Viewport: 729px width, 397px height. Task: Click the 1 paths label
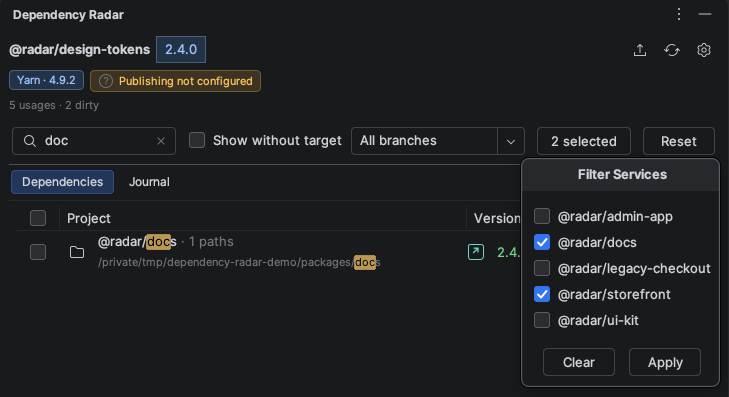pyautogui.click(x=211, y=242)
